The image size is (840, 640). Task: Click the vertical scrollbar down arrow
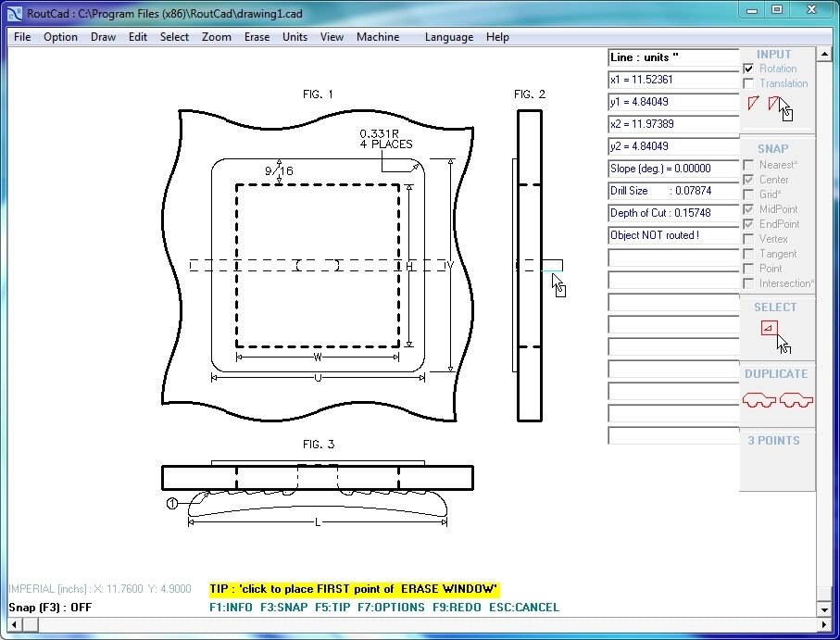coord(824,609)
